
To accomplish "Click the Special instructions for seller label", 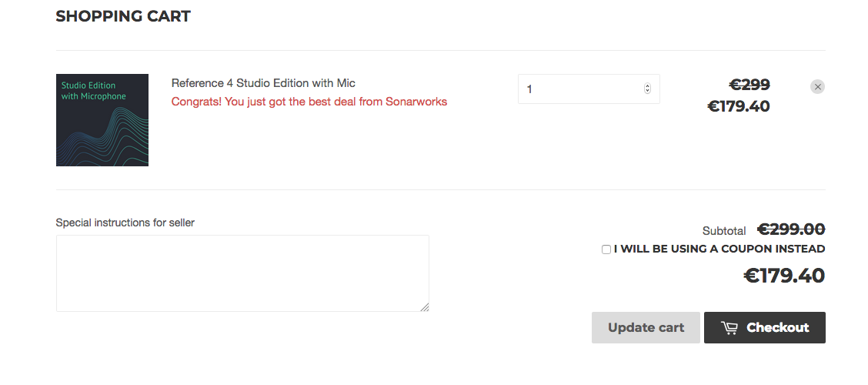I will [x=125, y=223].
